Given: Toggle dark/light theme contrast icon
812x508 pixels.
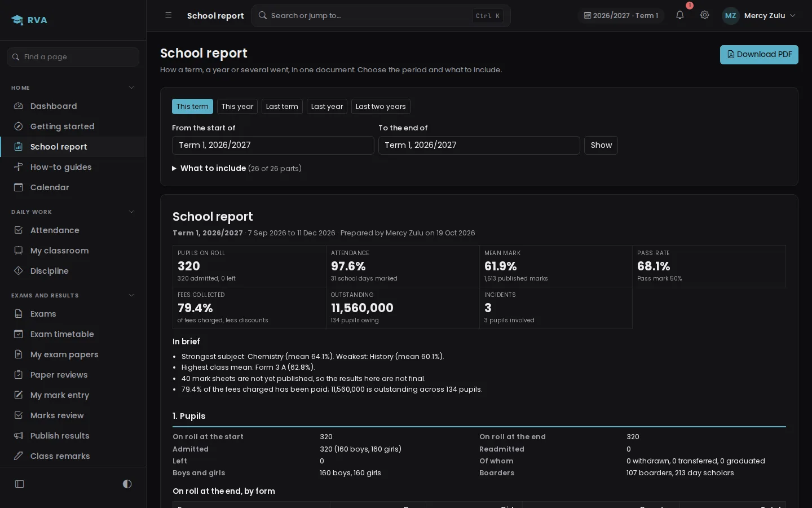Looking at the screenshot, I should 127,484.
